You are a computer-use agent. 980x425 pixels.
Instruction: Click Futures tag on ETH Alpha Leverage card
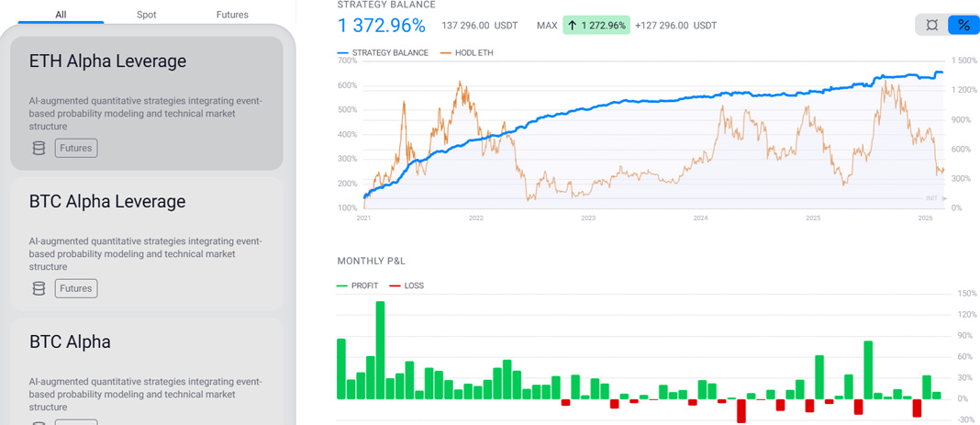click(76, 148)
